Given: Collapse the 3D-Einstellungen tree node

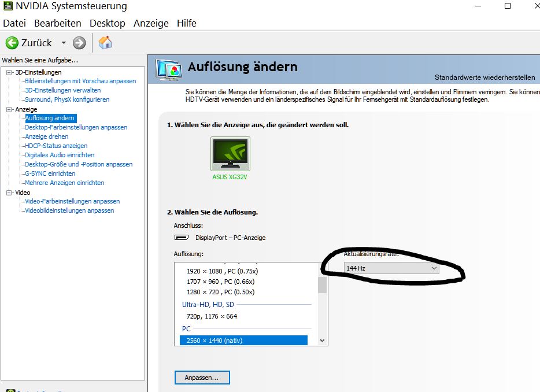Looking at the screenshot, I should 9,72.
